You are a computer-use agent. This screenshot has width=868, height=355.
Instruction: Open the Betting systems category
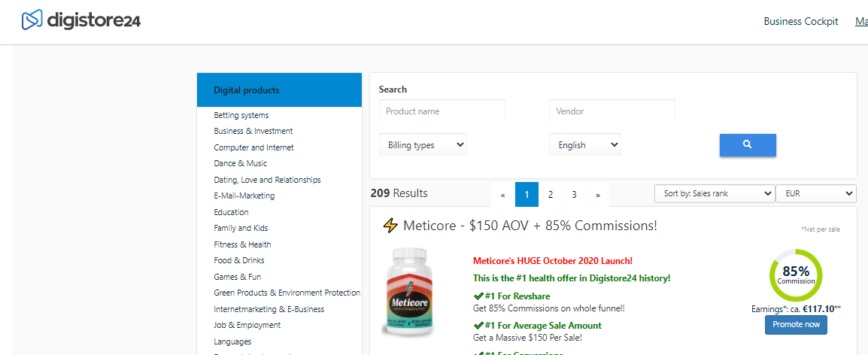coord(241,115)
